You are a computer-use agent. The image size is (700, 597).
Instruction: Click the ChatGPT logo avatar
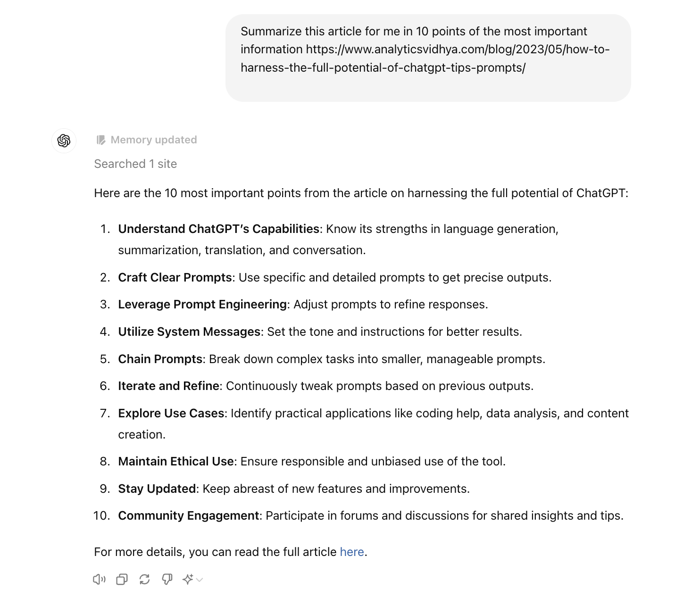64,141
